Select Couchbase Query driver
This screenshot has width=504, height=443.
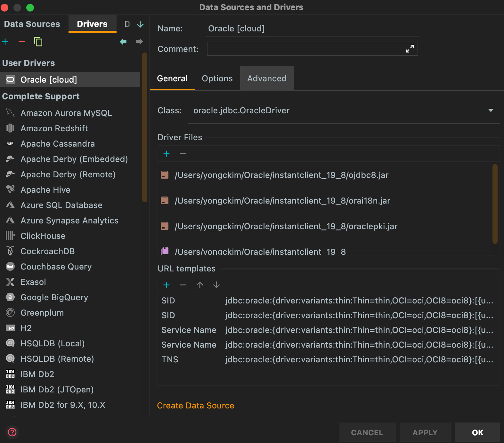pos(70,266)
